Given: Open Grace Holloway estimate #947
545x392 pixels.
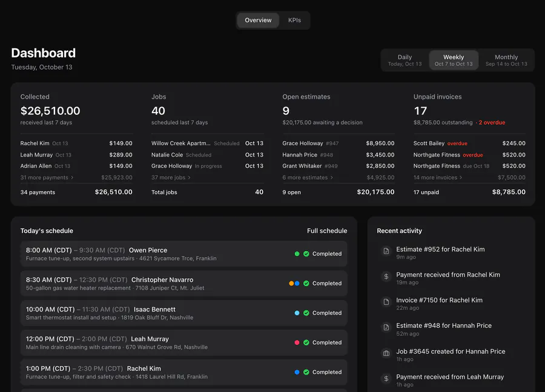Looking at the screenshot, I should coord(338,143).
